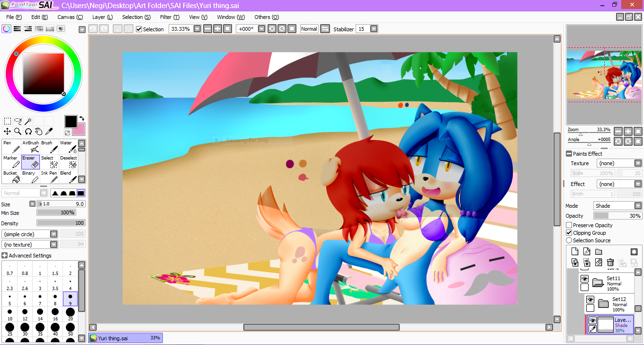Click the Density slider bar
Image resolution: width=644 pixels, height=345 pixels.
(61, 223)
